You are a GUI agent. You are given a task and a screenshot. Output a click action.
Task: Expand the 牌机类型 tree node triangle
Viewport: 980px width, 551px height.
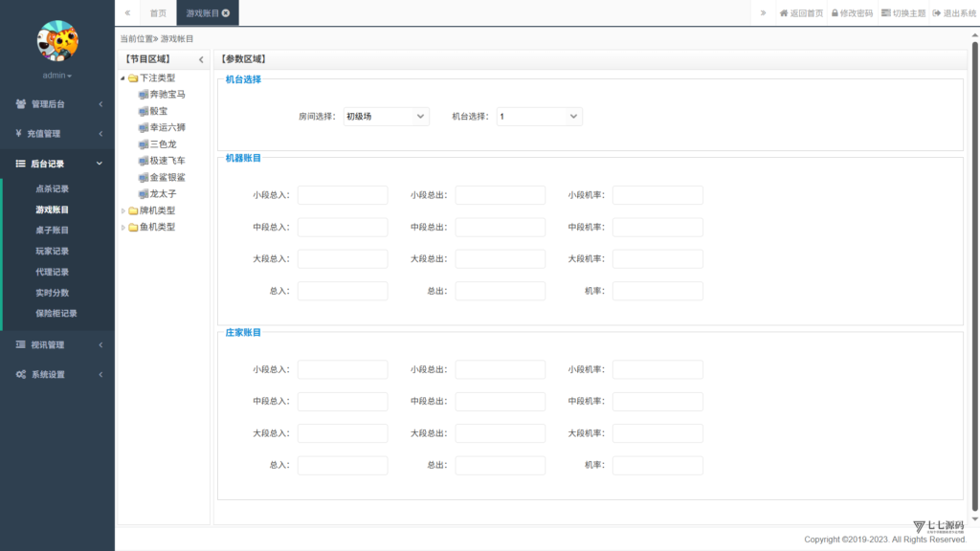point(122,210)
